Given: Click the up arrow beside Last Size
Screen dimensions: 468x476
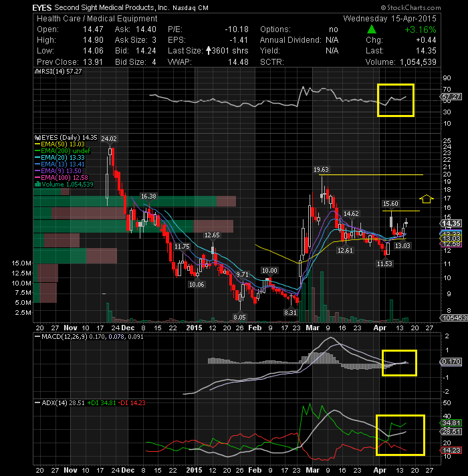Looking at the screenshot, I should coord(208,50).
